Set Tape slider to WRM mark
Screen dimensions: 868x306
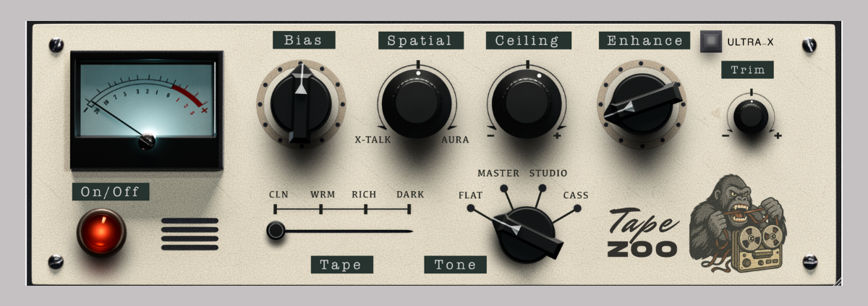coord(321,209)
